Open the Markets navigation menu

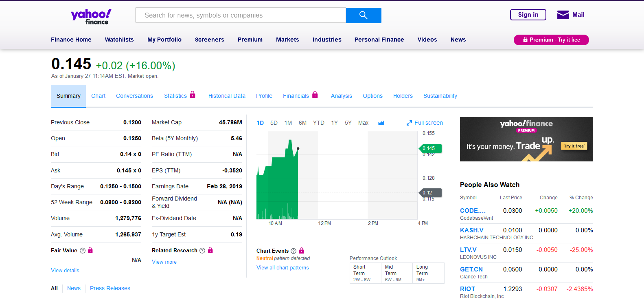click(287, 40)
